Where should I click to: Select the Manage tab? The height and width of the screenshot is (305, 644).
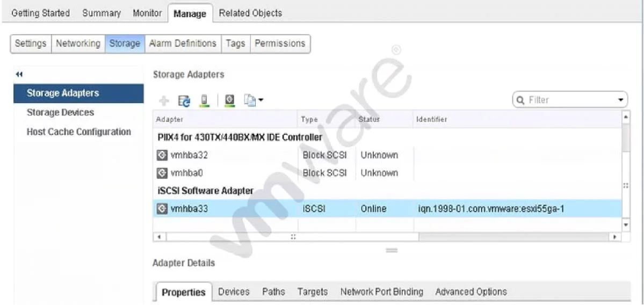click(190, 13)
